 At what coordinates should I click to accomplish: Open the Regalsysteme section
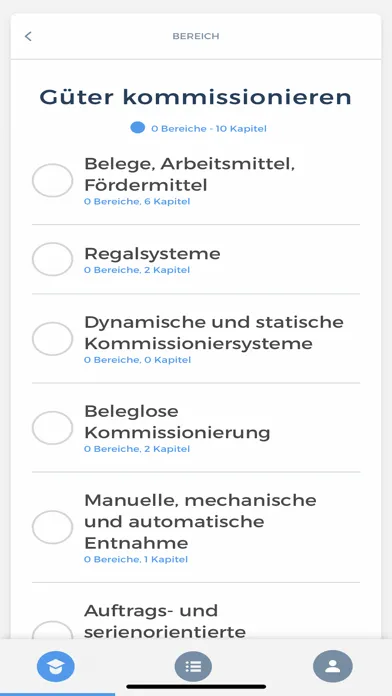pos(196,259)
